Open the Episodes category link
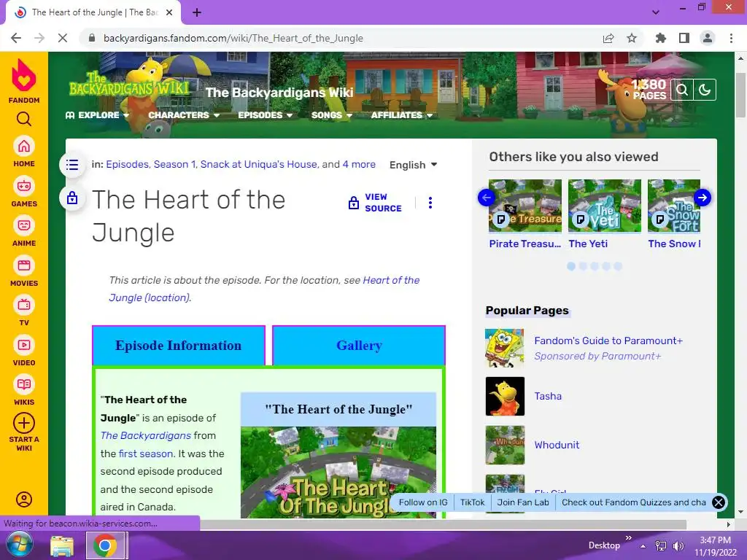 click(x=127, y=164)
